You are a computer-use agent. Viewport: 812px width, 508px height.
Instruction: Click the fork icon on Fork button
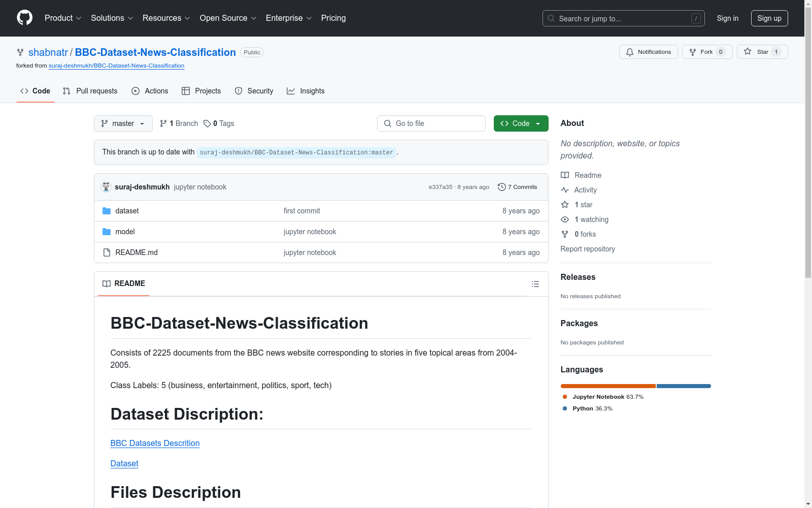pos(693,52)
